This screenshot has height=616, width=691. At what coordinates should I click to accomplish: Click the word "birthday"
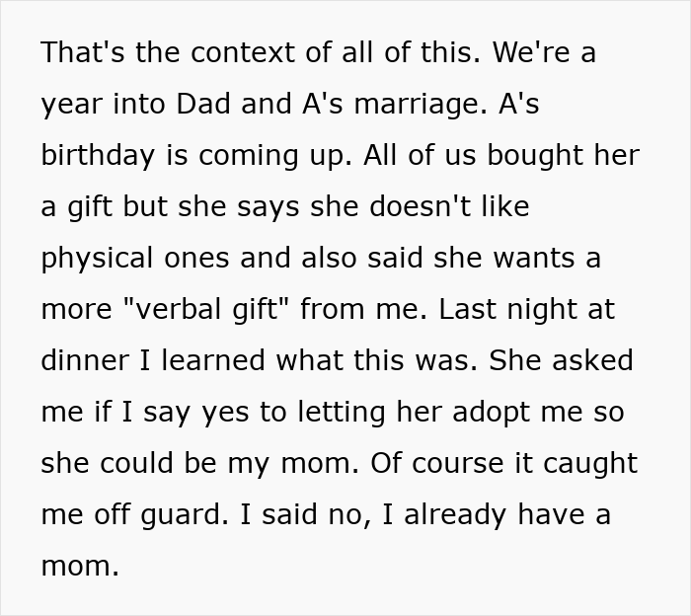click(97, 155)
